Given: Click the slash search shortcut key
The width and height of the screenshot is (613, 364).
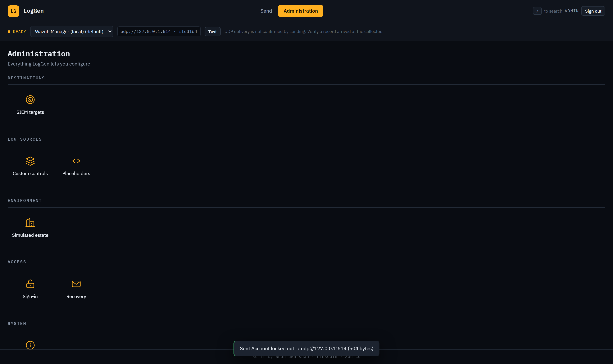Looking at the screenshot, I should coord(537,11).
